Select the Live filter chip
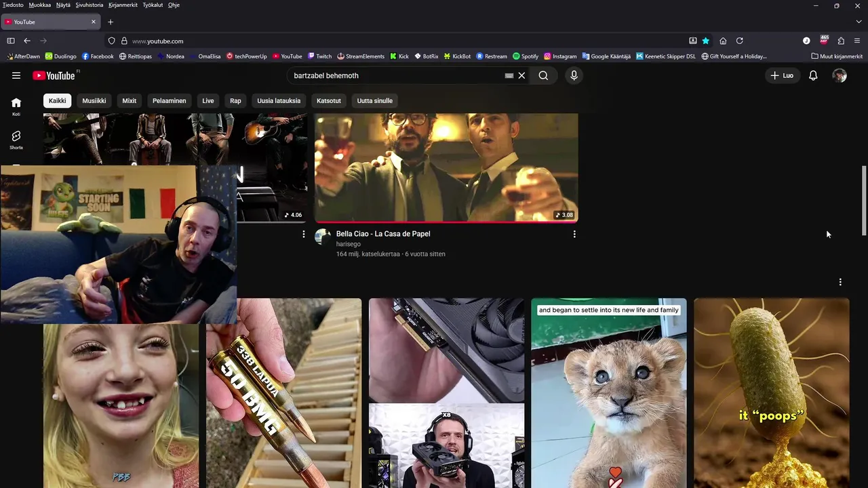Screen dimensions: 868x488 208,101
